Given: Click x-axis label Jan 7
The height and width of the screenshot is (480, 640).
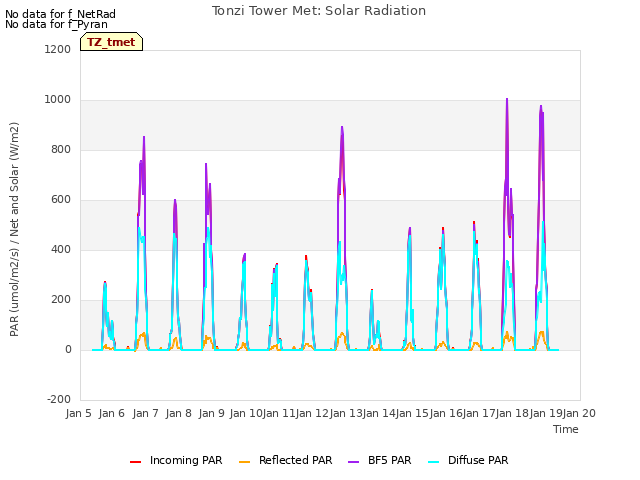Looking at the screenshot, I should (x=145, y=413).
